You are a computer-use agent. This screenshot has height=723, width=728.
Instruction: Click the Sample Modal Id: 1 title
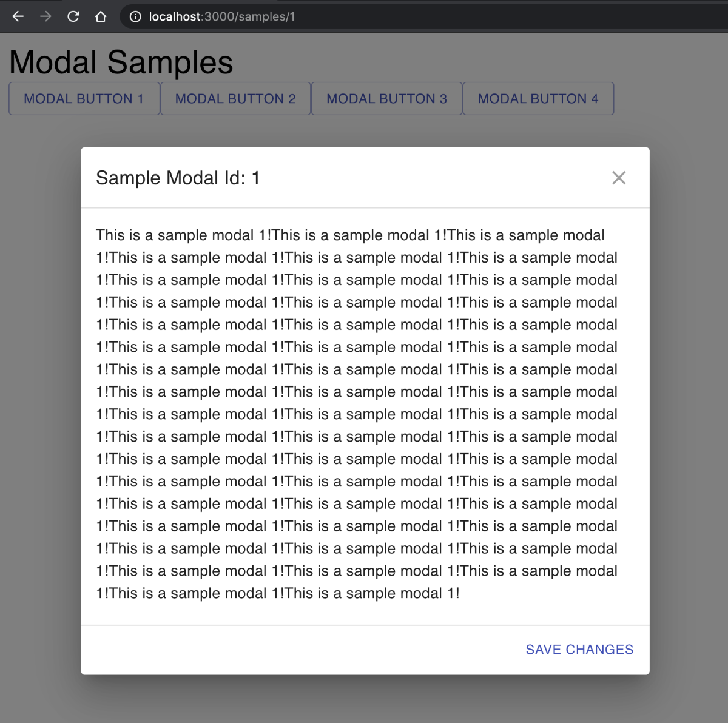[178, 178]
